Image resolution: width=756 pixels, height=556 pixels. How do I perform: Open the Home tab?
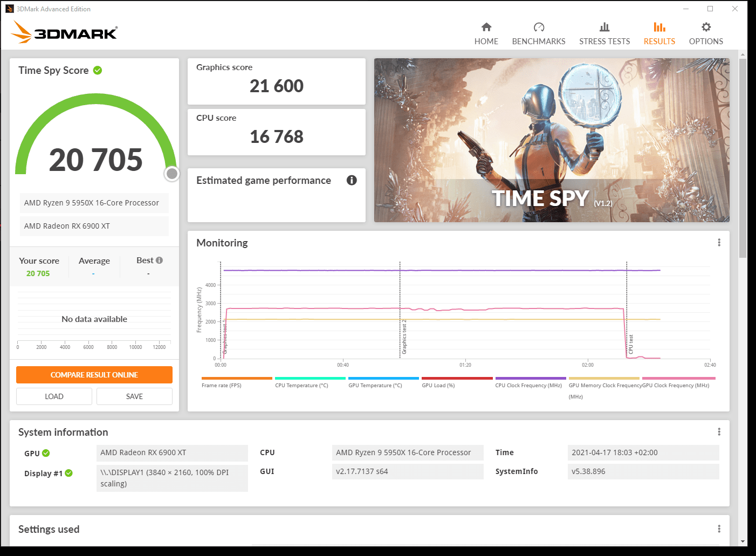(486, 33)
